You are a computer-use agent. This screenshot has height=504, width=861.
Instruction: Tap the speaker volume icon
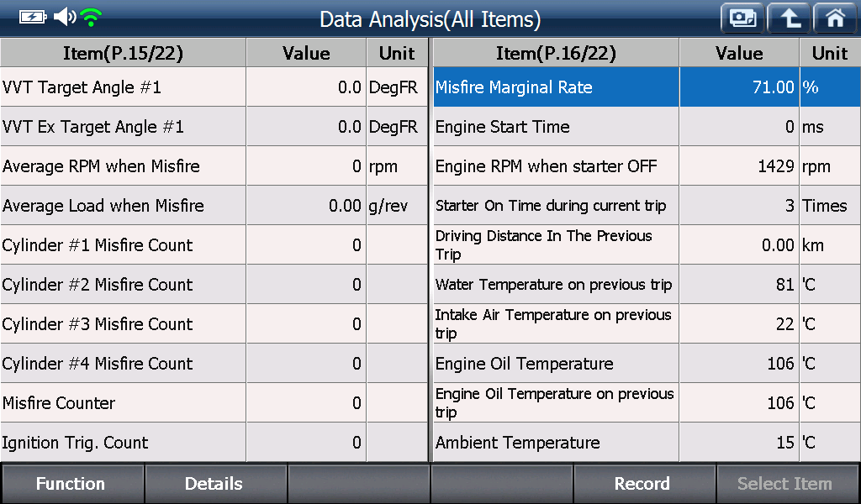click(x=65, y=17)
